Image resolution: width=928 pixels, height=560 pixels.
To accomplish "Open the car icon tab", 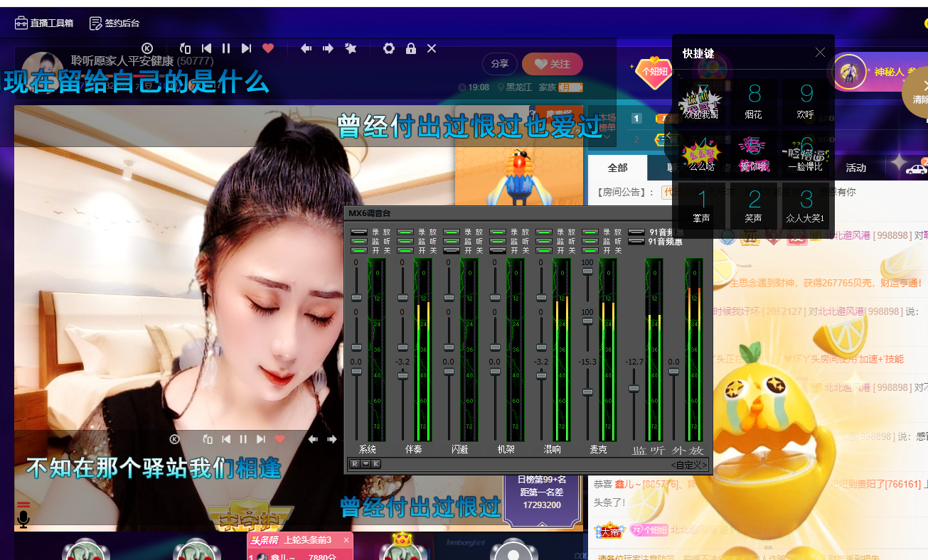I will click(916, 168).
